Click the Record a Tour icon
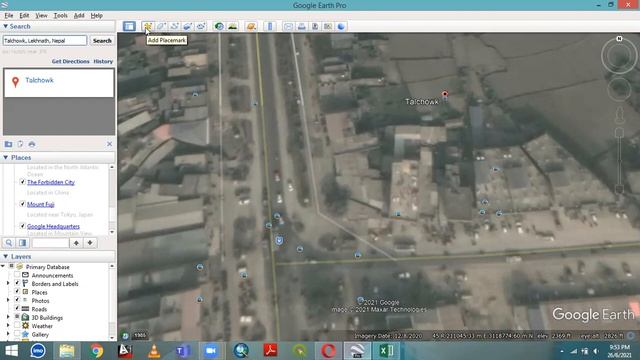This screenshot has width=640, height=360. [x=201, y=26]
